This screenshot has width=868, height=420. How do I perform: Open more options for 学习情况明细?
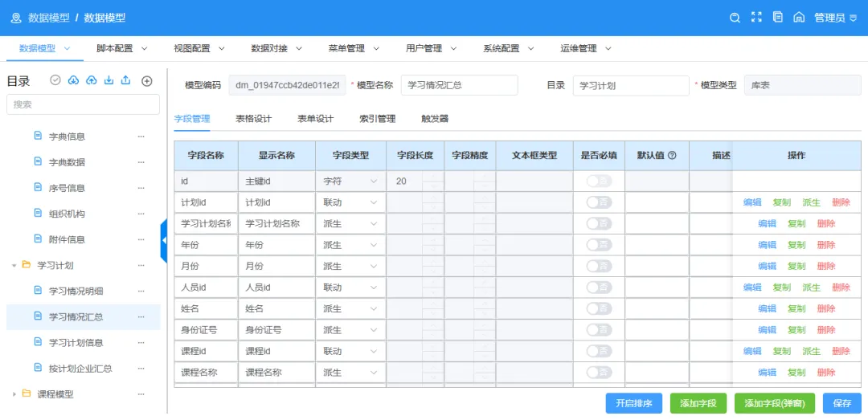[x=141, y=291]
